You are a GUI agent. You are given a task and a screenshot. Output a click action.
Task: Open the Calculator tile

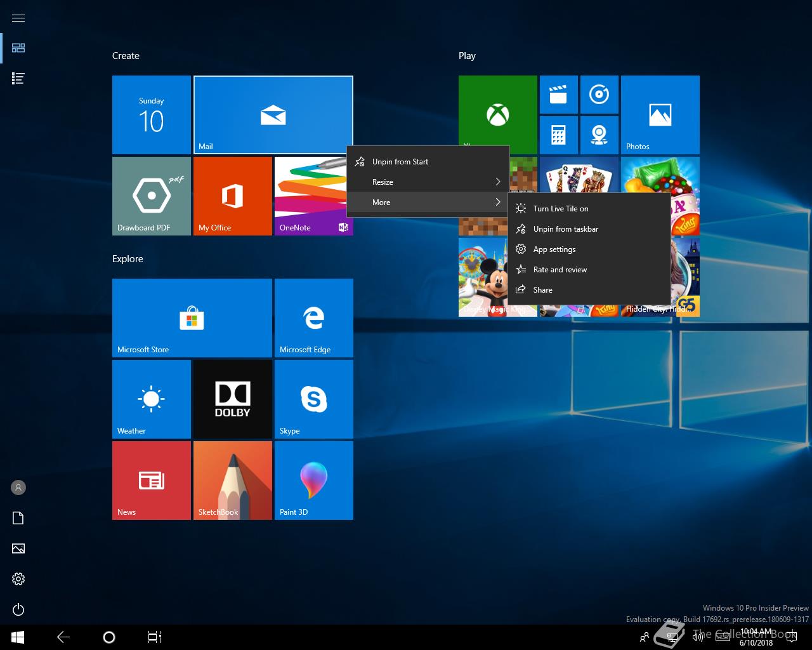coord(559,135)
